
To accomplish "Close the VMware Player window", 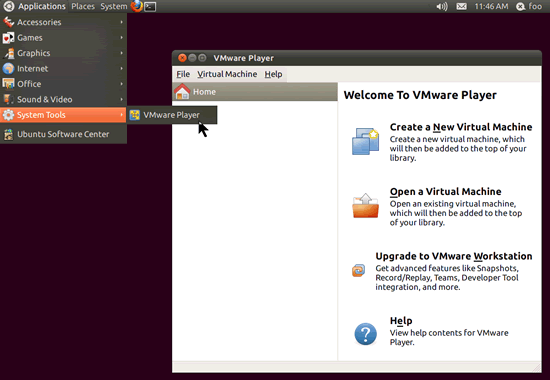I will click(182, 58).
